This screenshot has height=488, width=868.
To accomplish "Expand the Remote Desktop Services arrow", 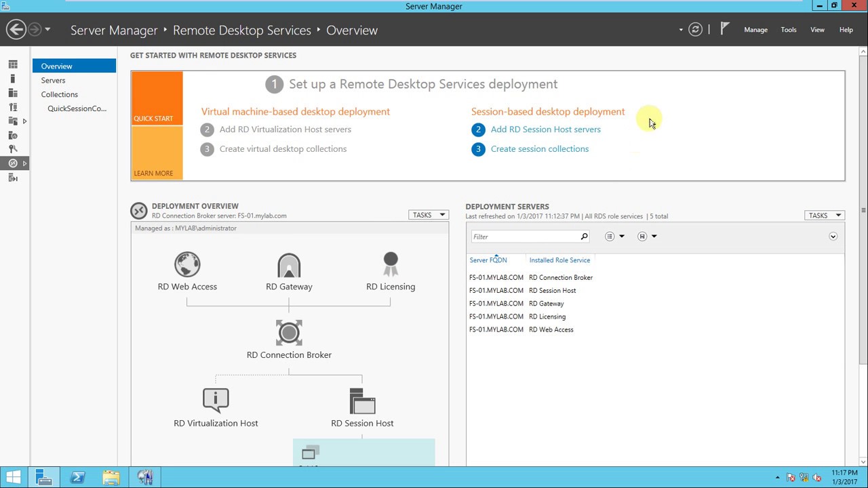I will tap(24, 163).
